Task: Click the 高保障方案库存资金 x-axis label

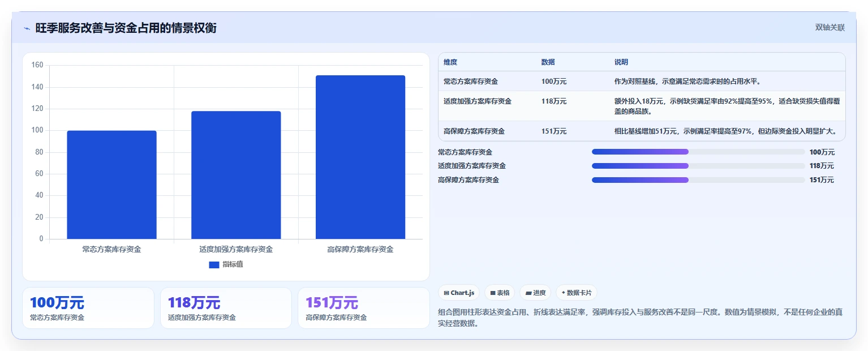Action: 360,249
